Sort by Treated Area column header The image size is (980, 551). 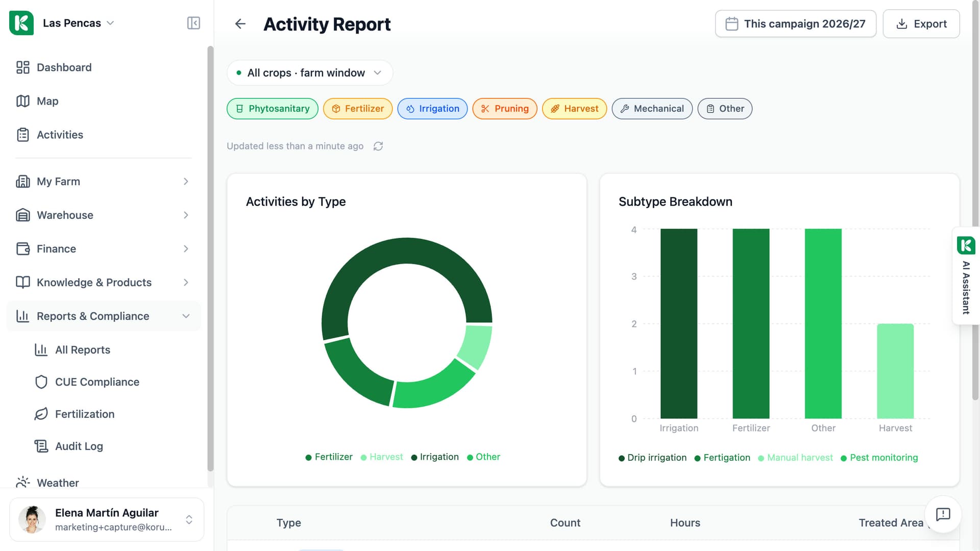point(891,523)
